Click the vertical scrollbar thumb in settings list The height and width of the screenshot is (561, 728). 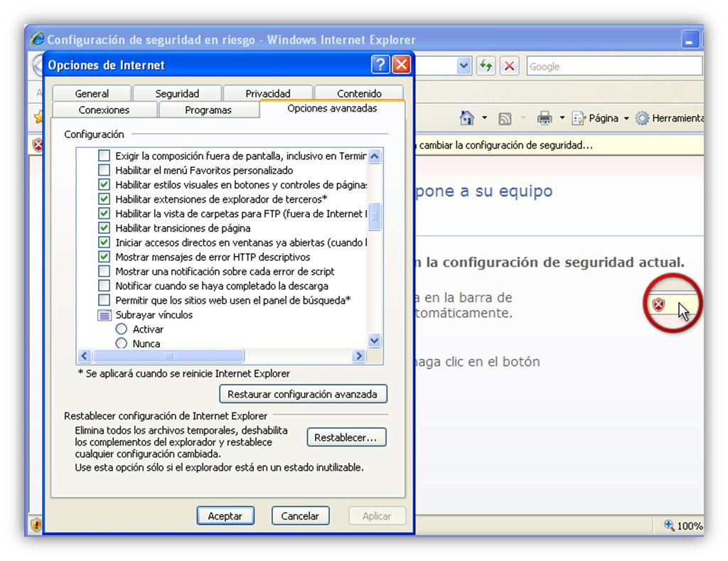tap(375, 216)
